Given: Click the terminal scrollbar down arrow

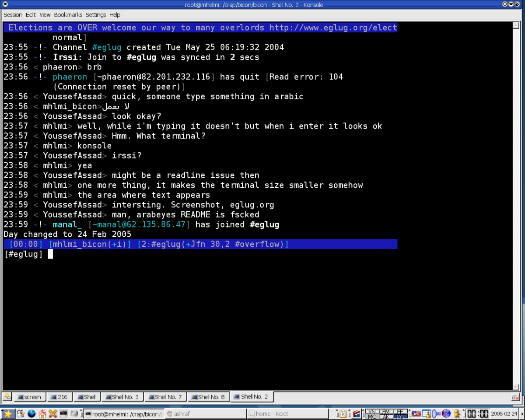Looking at the screenshot, I should [x=516, y=387].
